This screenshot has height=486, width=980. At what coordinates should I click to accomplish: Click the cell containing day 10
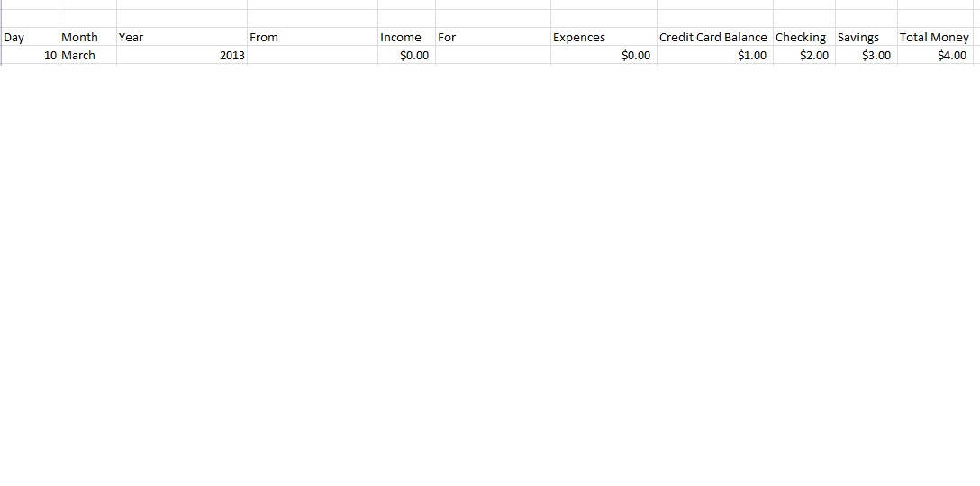coord(30,55)
